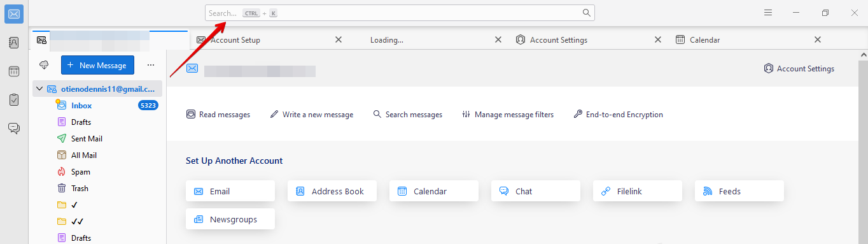This screenshot has width=868, height=244.
Task: Open the folder pane options ellipsis menu
Action: pos(151,65)
